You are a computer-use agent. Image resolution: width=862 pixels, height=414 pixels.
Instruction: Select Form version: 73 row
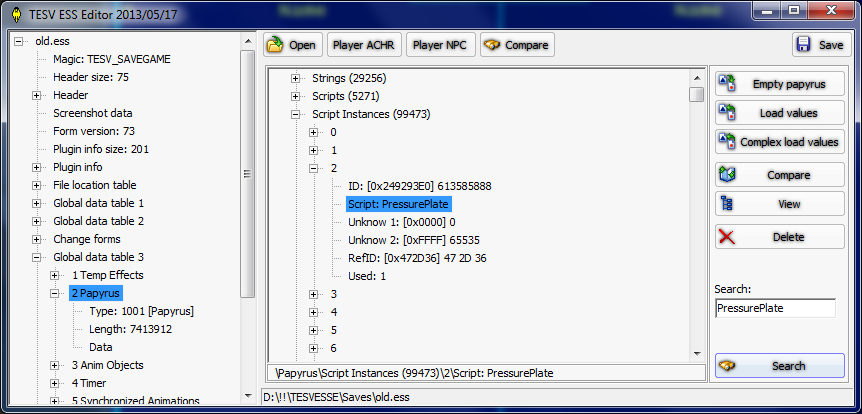point(93,131)
